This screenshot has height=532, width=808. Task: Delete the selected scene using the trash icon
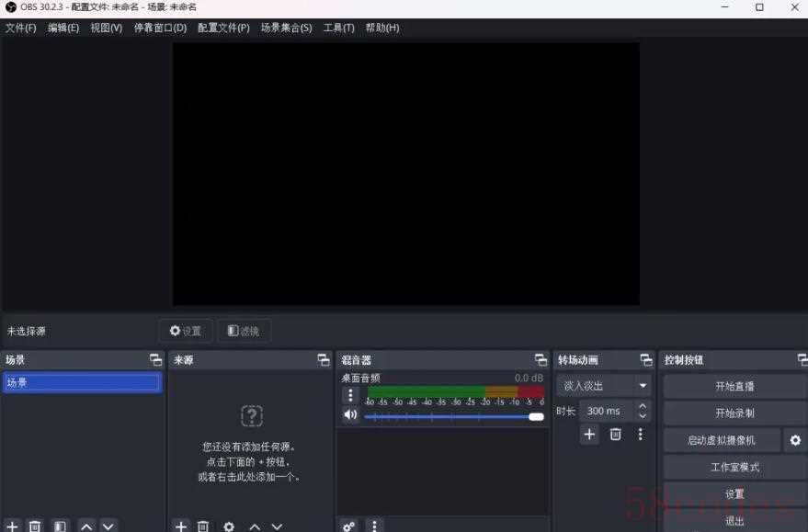pos(35,526)
